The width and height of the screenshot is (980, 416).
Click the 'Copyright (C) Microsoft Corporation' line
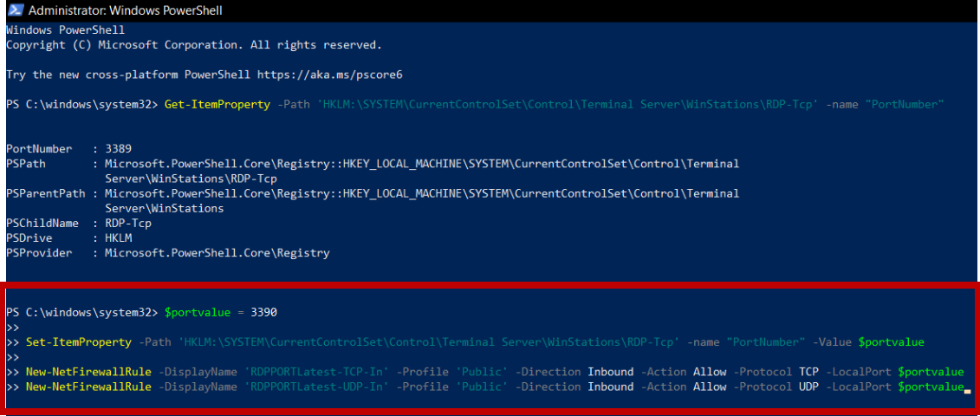pos(193,44)
